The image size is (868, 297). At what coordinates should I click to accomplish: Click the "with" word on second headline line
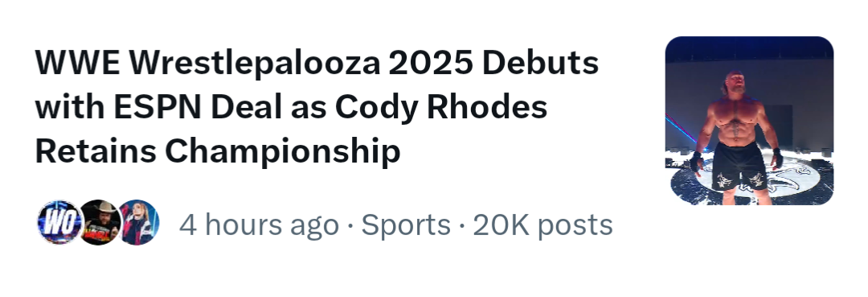point(70,107)
